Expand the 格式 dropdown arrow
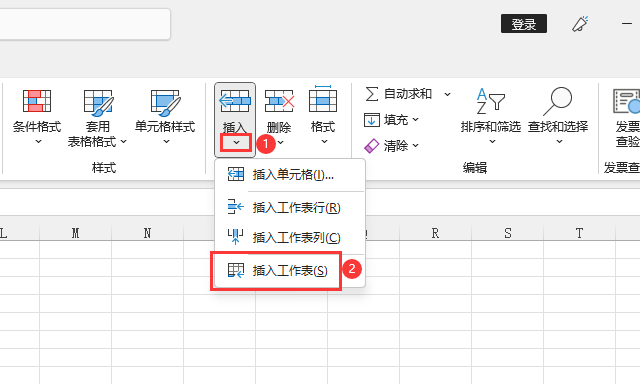Screen dimensions: 640x384 [x=324, y=142]
